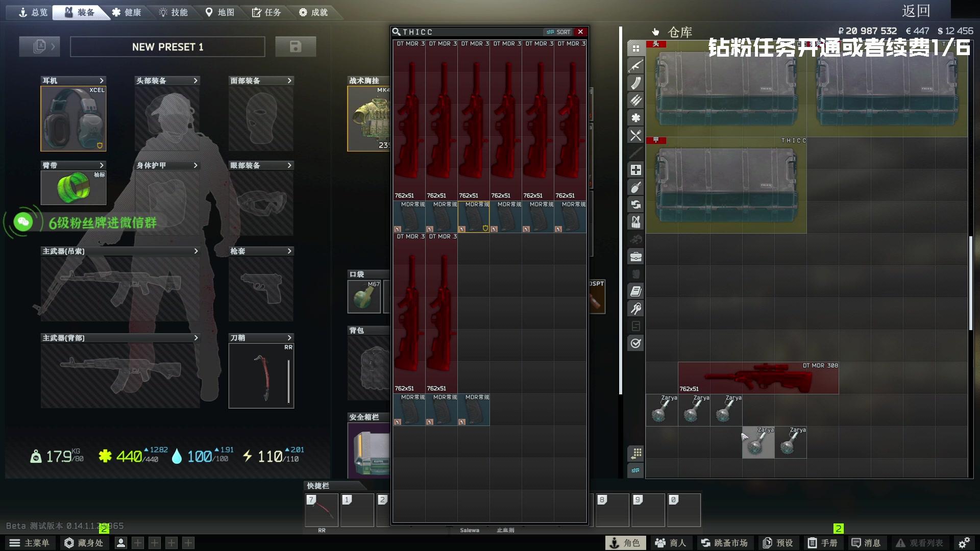Expand the 臂带 slot header

pyautogui.click(x=73, y=165)
